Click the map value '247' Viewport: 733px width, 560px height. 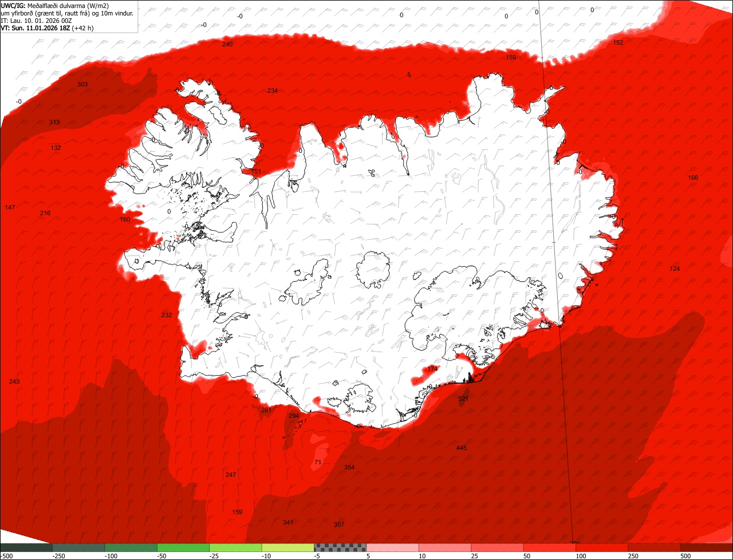230,475
